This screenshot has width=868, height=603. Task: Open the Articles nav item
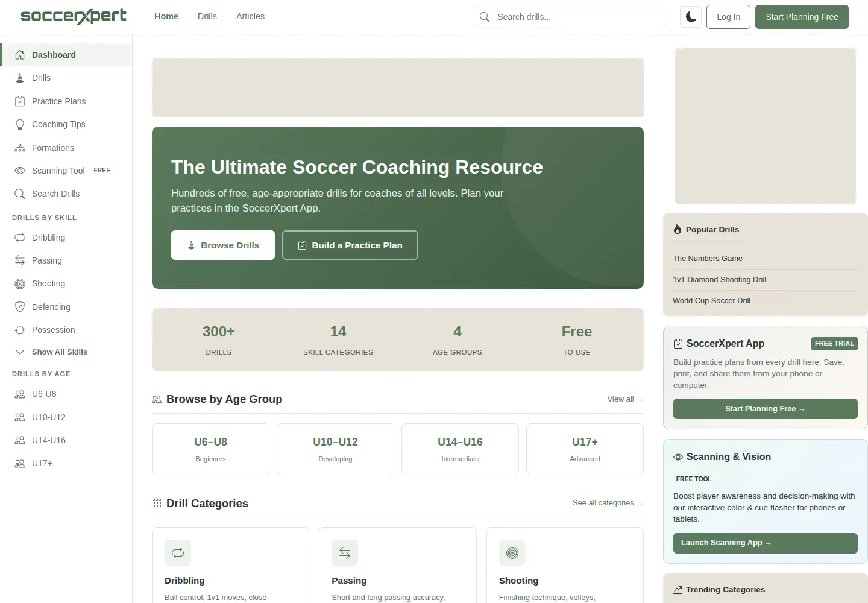point(250,16)
